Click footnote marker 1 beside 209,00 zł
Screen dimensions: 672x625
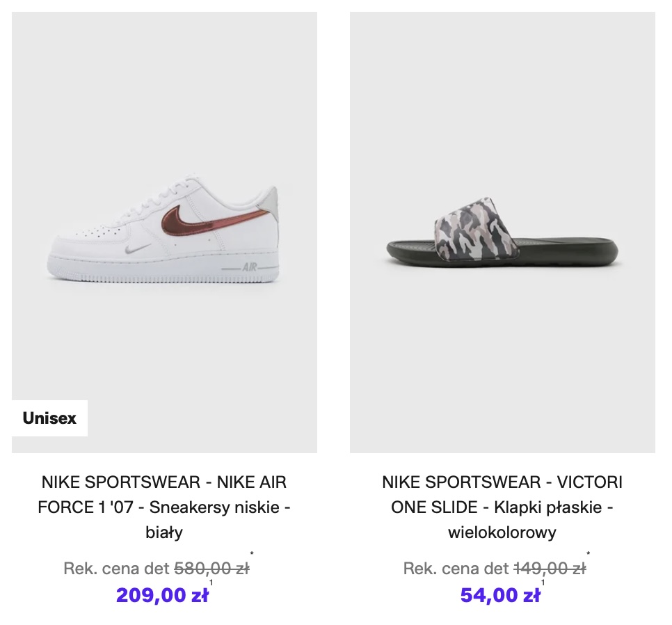click(211, 583)
